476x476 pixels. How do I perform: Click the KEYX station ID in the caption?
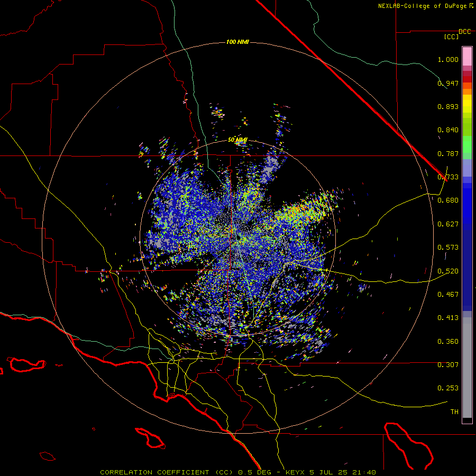[x=295, y=472]
